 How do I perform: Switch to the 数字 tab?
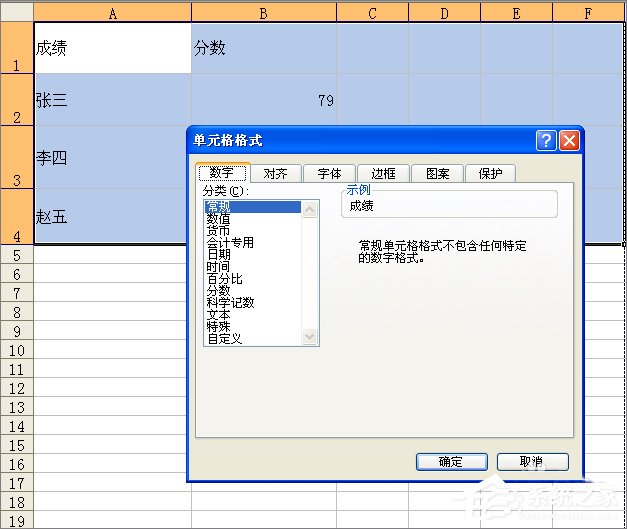click(222, 173)
